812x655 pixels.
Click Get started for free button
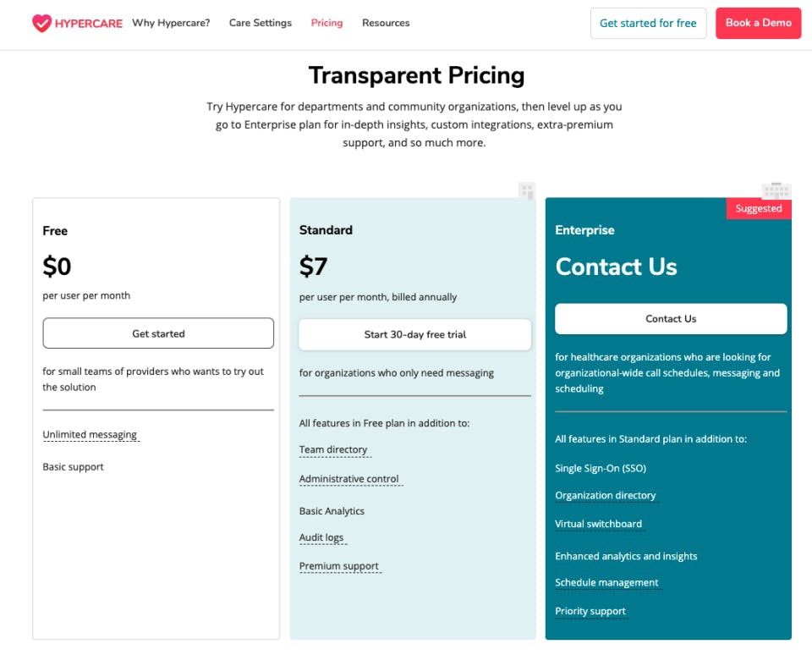[648, 23]
